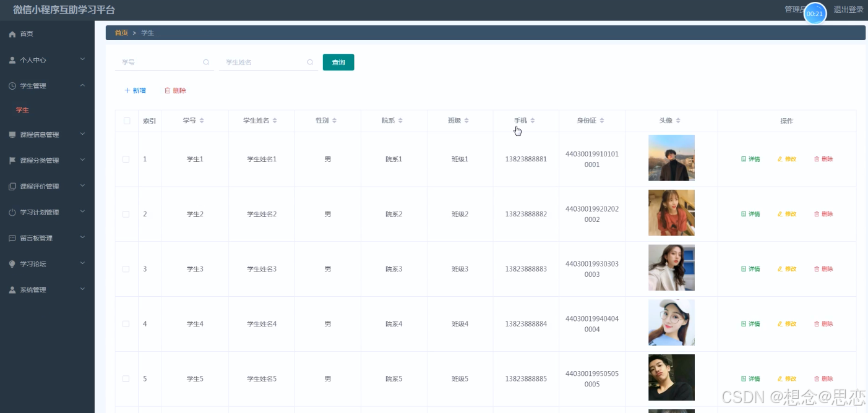Click 删除 for 学生3 row
The height and width of the screenshot is (413, 868).
(x=823, y=269)
